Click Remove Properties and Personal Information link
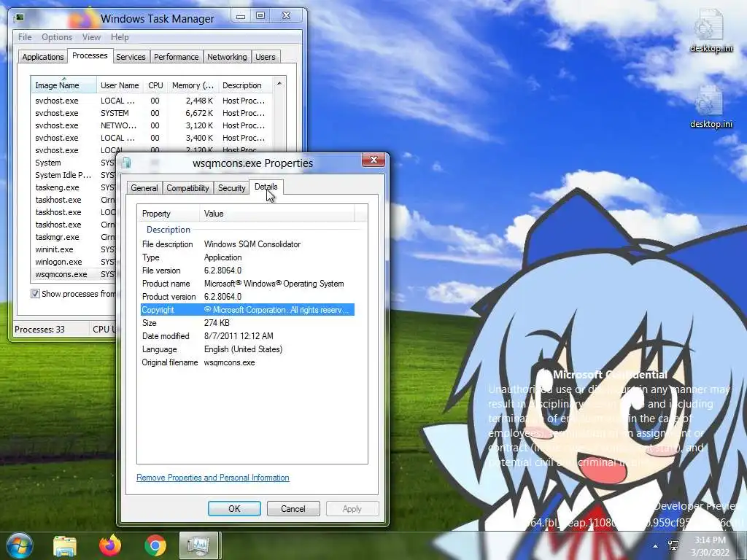Viewport: 747px width, 560px height. 213,478
